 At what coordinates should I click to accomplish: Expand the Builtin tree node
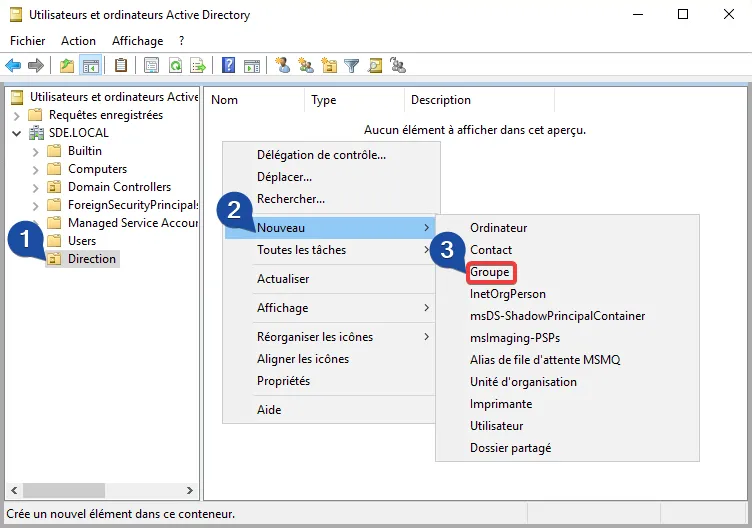pyautogui.click(x=35, y=151)
